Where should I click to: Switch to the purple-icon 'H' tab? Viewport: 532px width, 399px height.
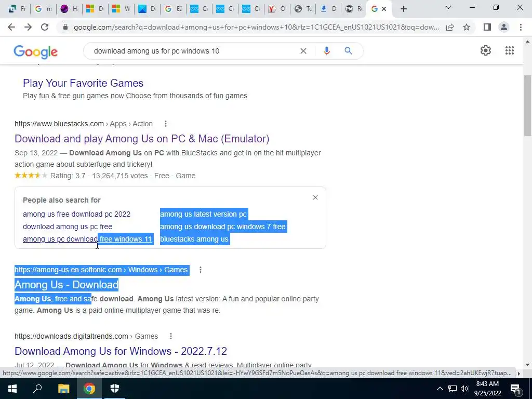click(70, 9)
